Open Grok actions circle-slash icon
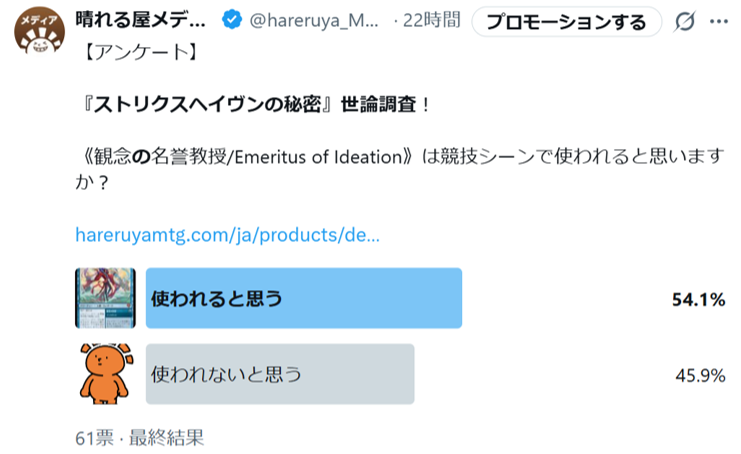741x454 pixels. click(x=686, y=21)
